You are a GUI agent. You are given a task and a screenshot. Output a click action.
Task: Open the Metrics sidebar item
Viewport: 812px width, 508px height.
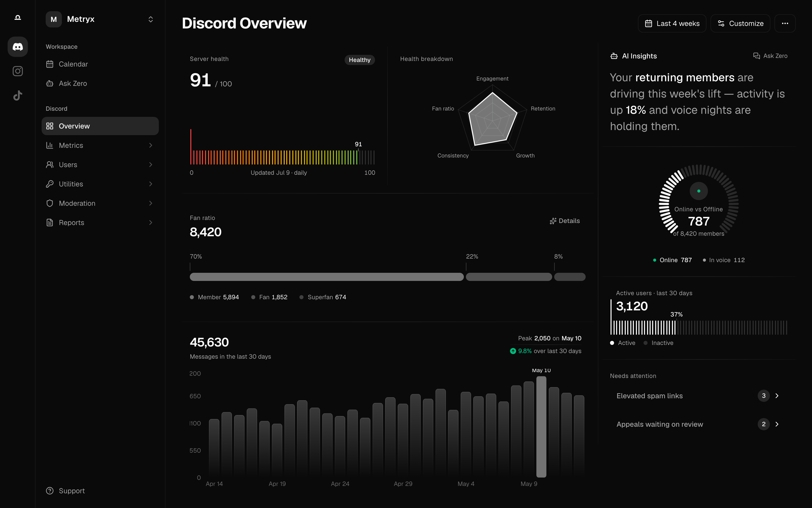(x=100, y=146)
